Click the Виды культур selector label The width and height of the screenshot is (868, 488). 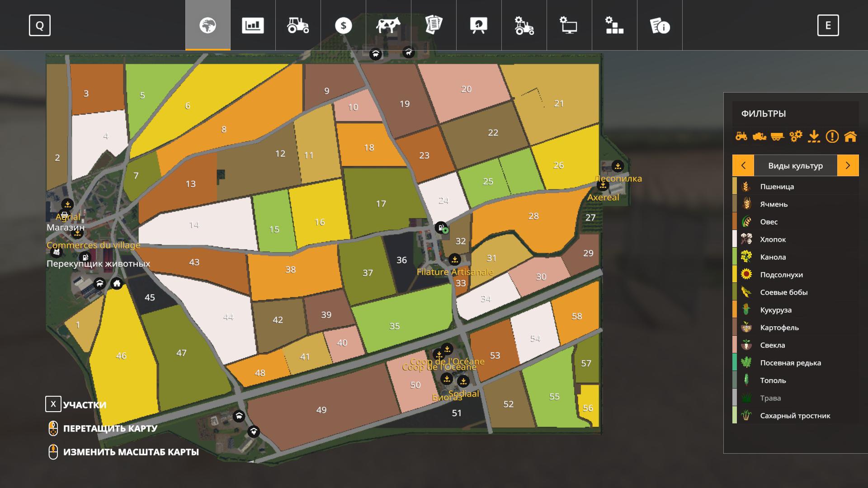[795, 165]
